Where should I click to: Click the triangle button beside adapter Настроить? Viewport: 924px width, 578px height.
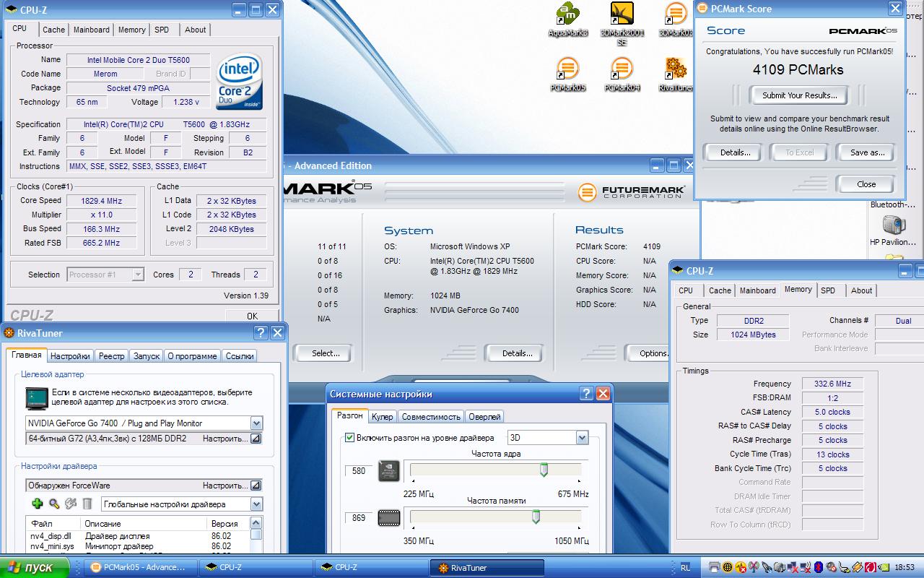point(256,439)
